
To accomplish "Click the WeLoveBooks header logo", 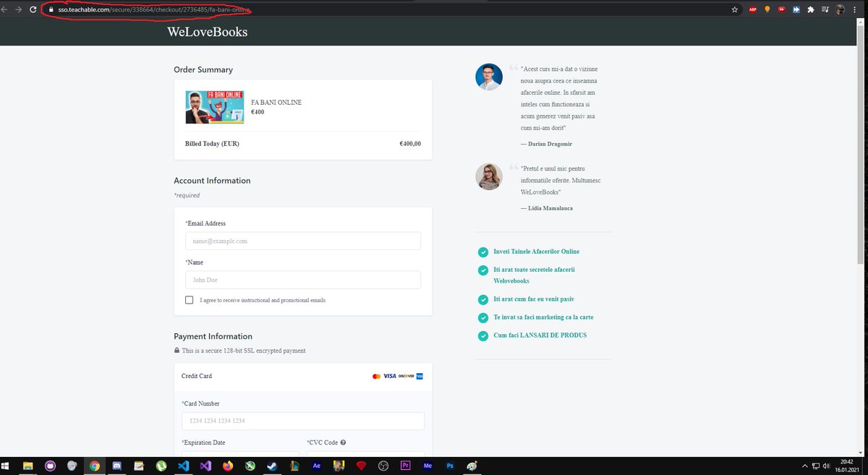I will click(207, 32).
